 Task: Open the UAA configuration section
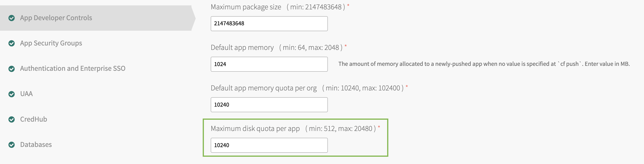tap(26, 94)
